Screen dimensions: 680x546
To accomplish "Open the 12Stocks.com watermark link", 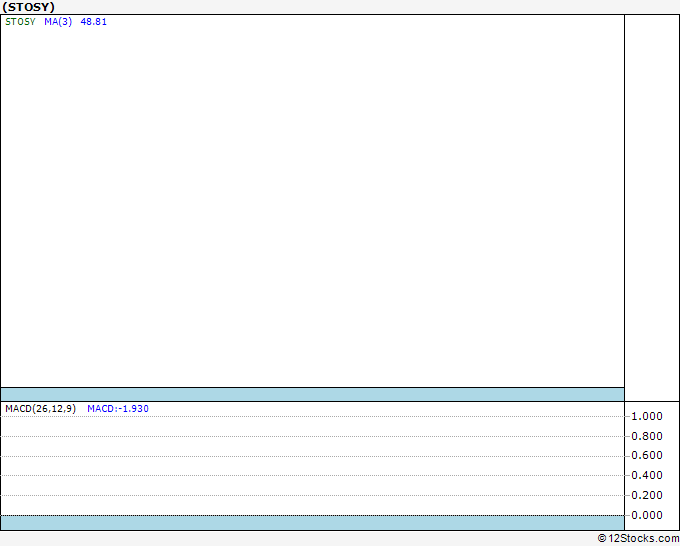I will click(638, 538).
